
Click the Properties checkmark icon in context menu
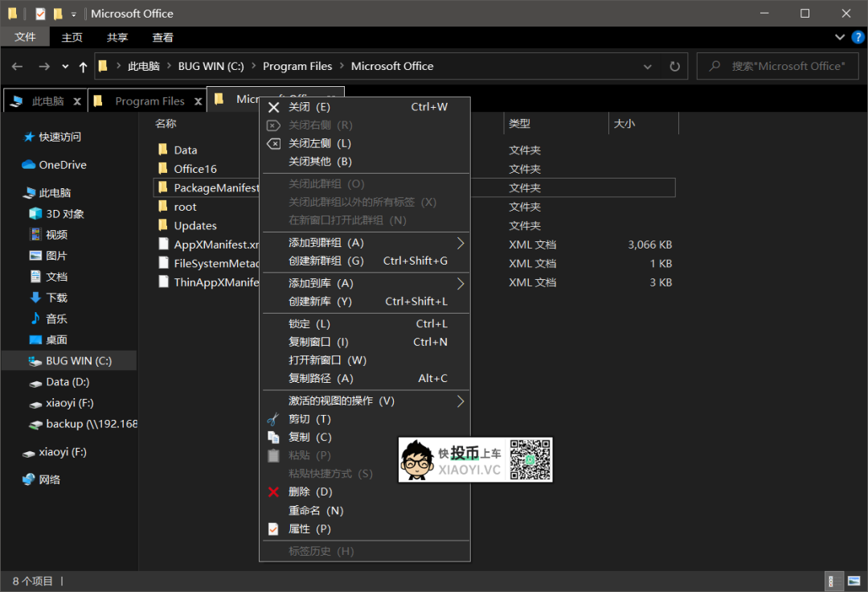(273, 528)
